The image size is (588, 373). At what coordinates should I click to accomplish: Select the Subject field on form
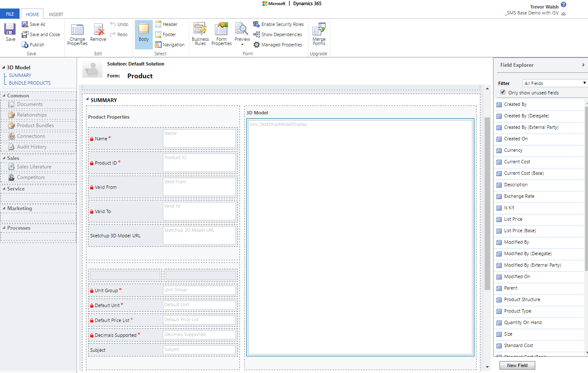point(162,350)
